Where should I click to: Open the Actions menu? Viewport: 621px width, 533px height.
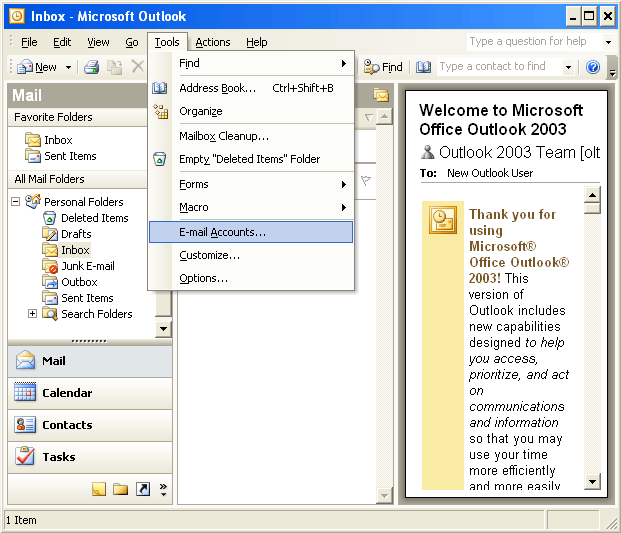(213, 42)
